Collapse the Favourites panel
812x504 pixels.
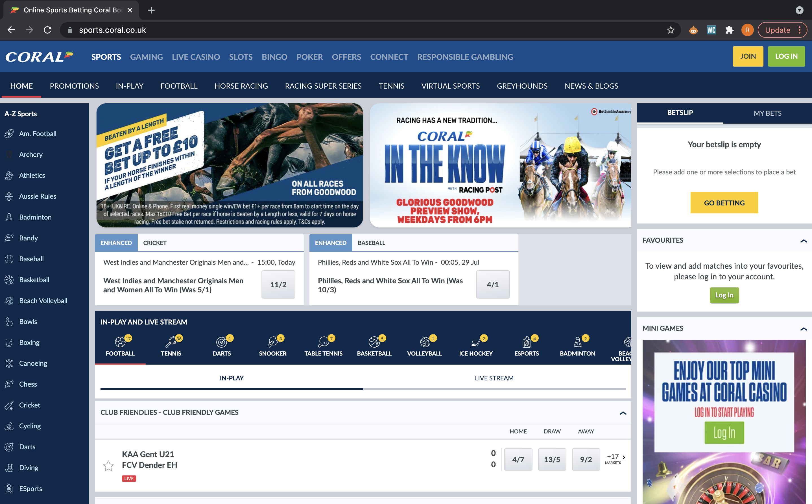click(804, 241)
